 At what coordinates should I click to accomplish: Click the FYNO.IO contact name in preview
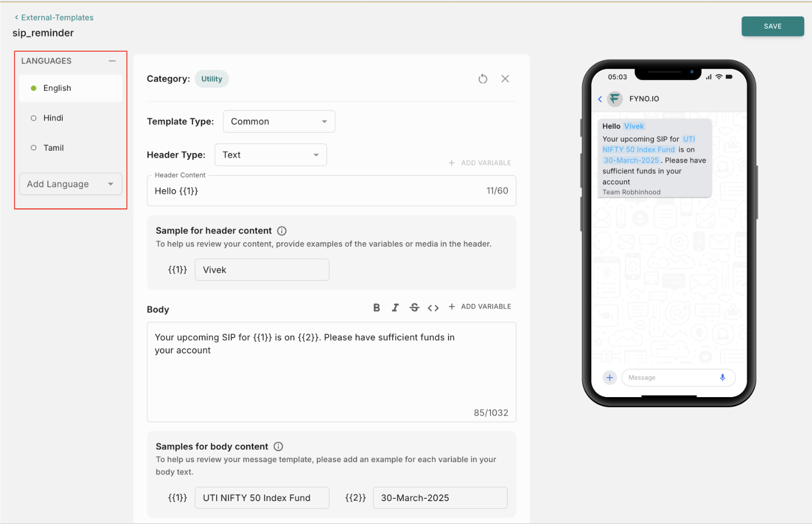click(x=644, y=99)
